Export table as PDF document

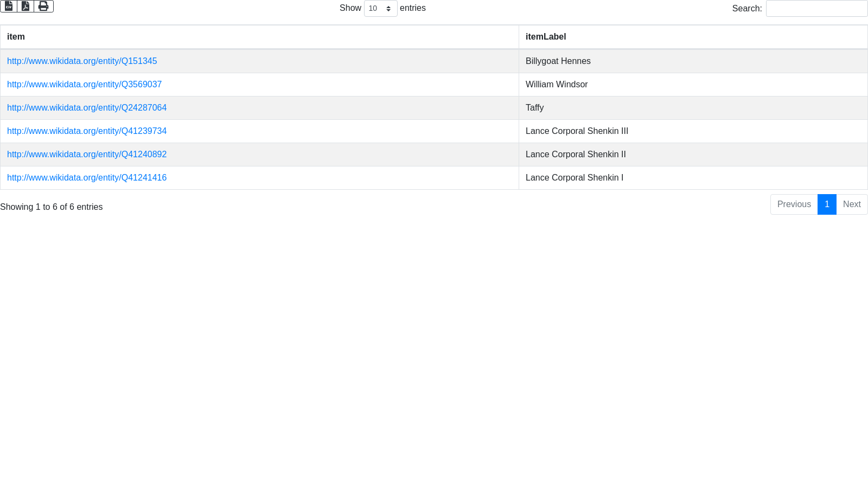25,6
